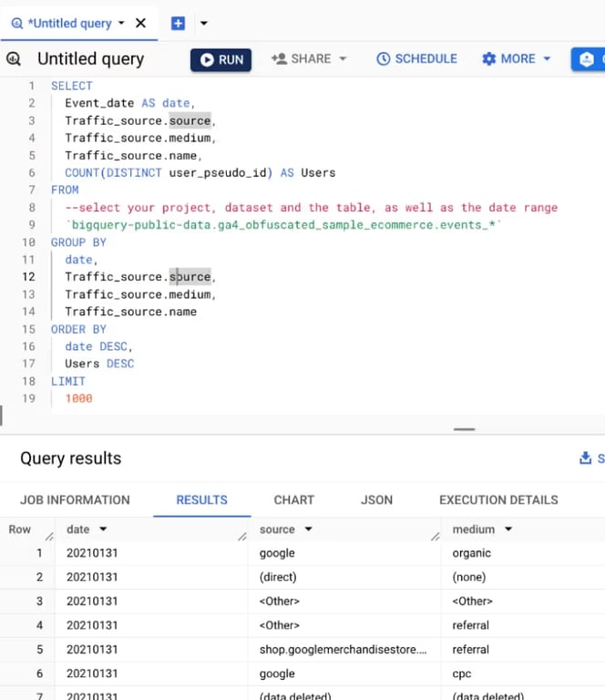Click GROUP BY on line 10
Screen dimensions: 605x700
coord(78,242)
